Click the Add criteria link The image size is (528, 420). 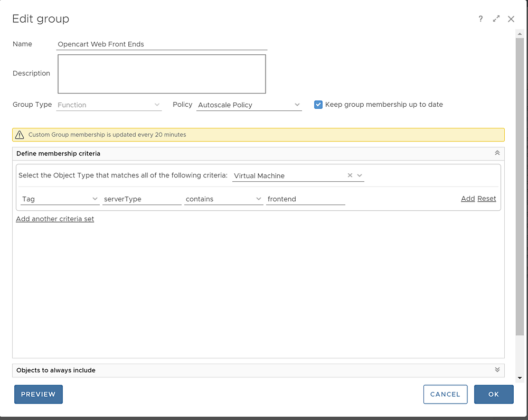[468, 199]
